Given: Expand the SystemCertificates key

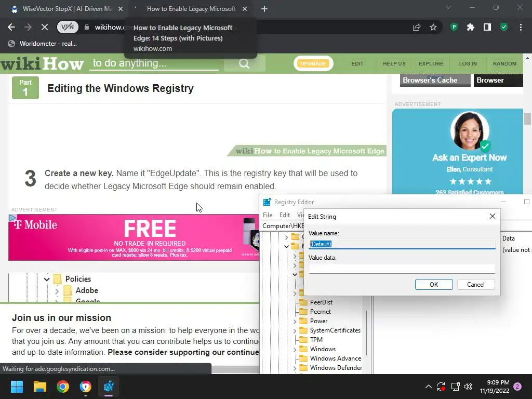Looking at the screenshot, I should click(295, 330).
